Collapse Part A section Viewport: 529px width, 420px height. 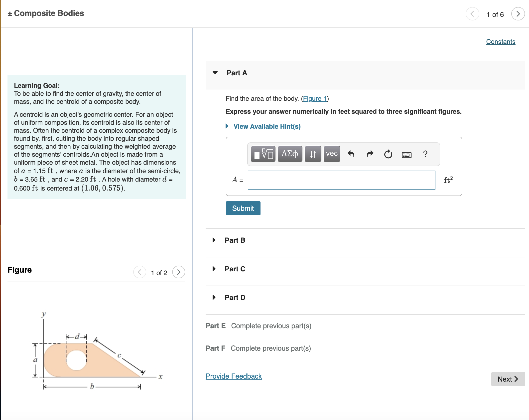point(215,73)
